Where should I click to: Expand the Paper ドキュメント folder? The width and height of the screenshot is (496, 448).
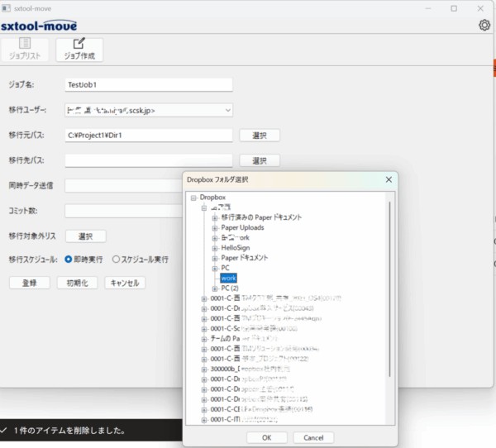coord(215,259)
